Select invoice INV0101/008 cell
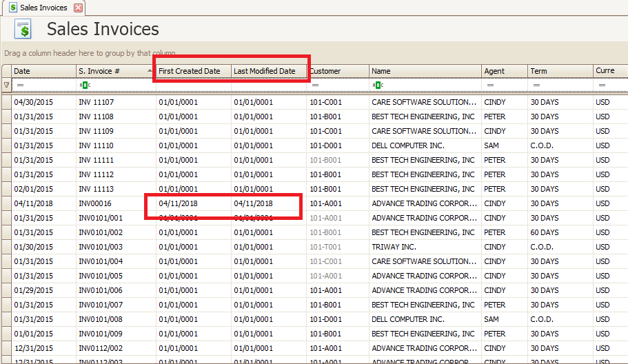The height and width of the screenshot is (364, 628). coord(116,319)
